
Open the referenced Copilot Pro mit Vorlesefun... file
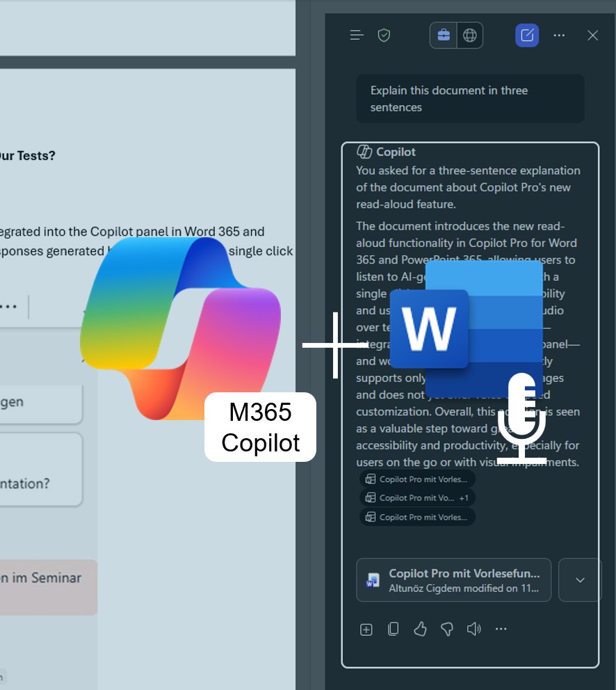point(453,579)
